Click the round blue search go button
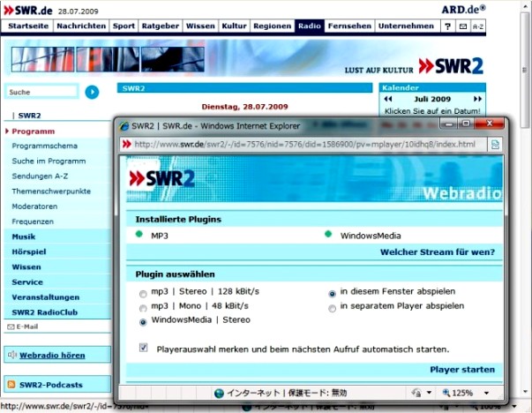532x413 pixels. [92, 92]
